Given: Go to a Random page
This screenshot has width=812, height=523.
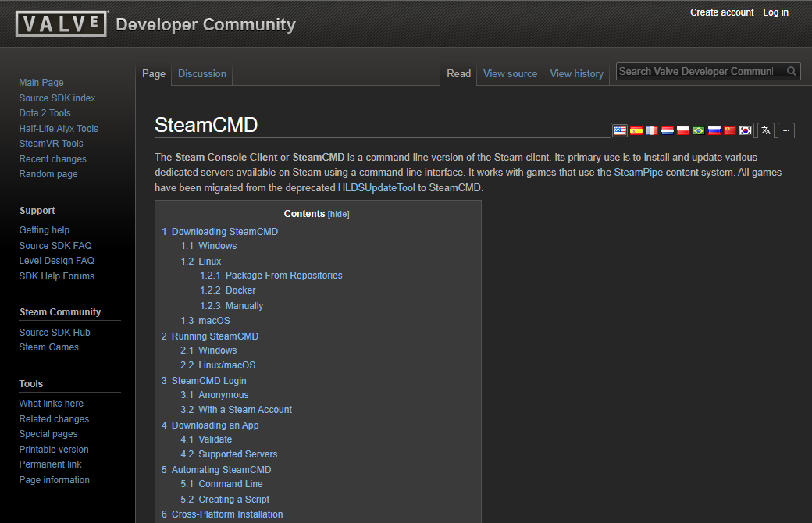Looking at the screenshot, I should [48, 174].
